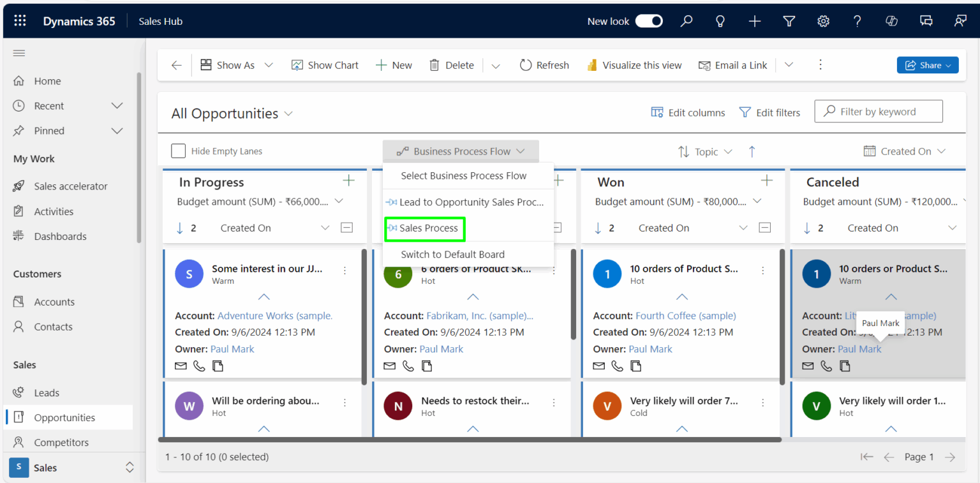
Task: Open the chat messages icon in header
Action: click(926, 21)
